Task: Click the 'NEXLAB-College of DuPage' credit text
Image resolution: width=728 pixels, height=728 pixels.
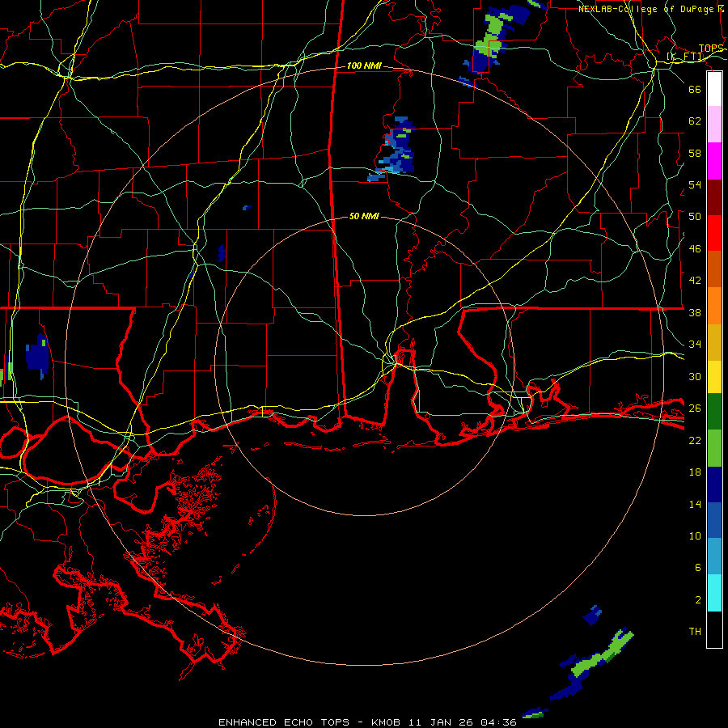Action: pyautogui.click(x=646, y=9)
